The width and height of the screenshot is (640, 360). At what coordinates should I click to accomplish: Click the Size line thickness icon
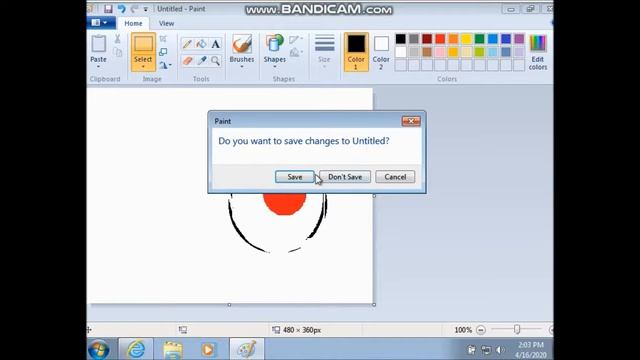click(324, 43)
